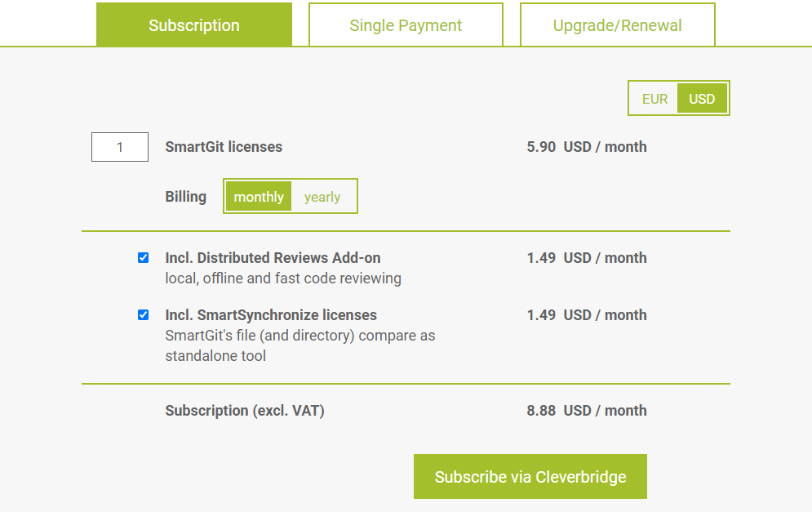812x512 pixels.
Task: Subscribe via Cleverbridge
Action: pos(530,477)
